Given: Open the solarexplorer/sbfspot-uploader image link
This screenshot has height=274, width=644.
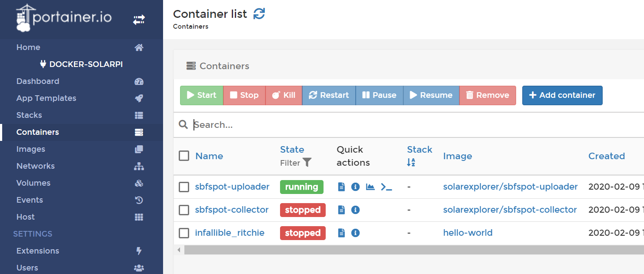Looking at the screenshot, I should click(510, 187).
